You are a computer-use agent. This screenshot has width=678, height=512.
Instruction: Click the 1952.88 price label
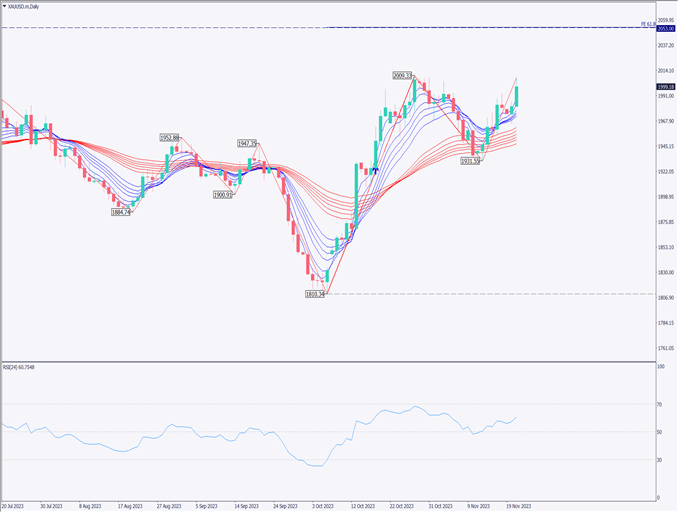tap(170, 138)
